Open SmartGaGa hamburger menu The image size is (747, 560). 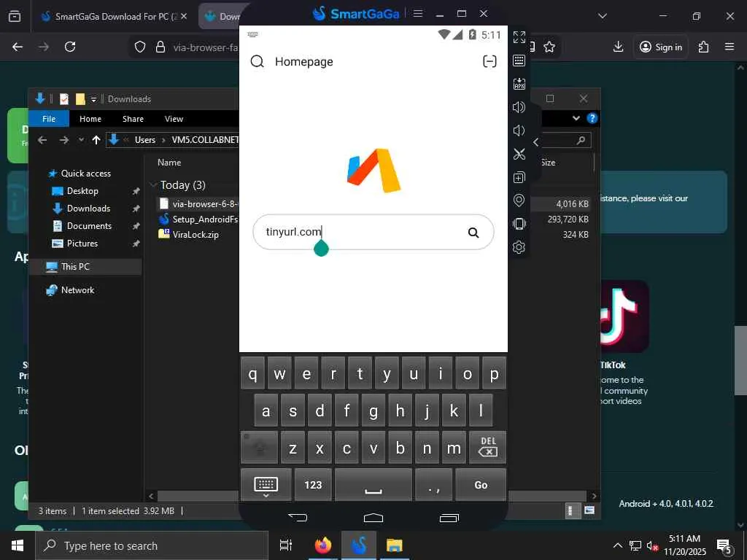click(418, 13)
